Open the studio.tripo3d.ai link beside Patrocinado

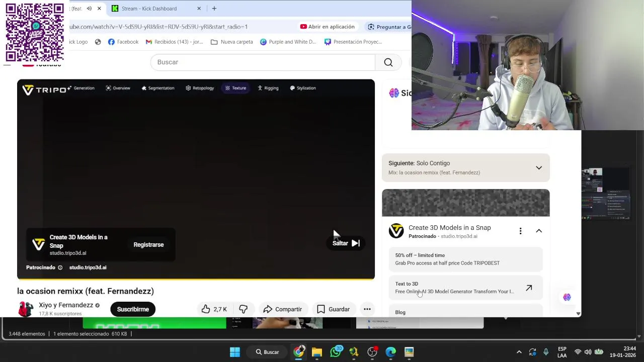[x=88, y=267]
